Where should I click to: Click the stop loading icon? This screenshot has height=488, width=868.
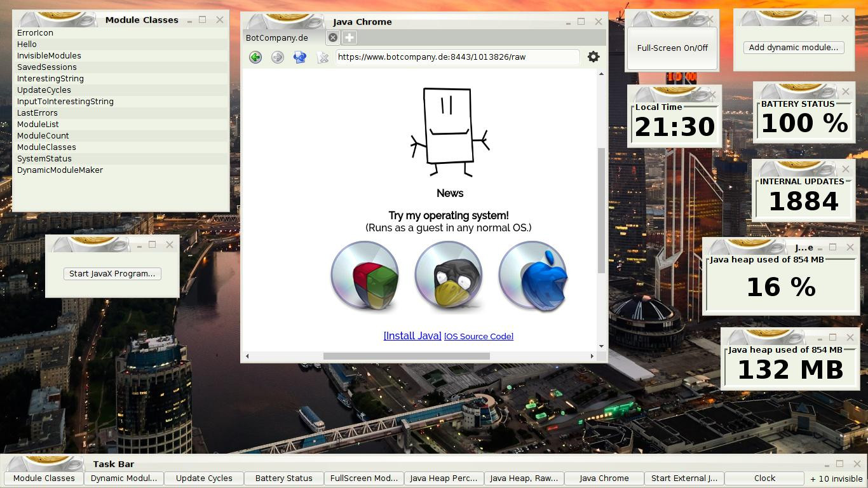323,57
